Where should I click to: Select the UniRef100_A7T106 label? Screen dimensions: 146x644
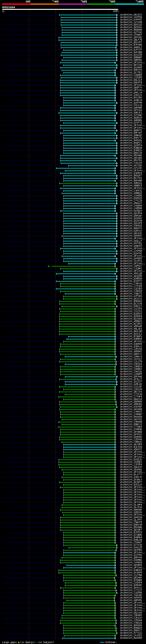(x=131, y=545)
